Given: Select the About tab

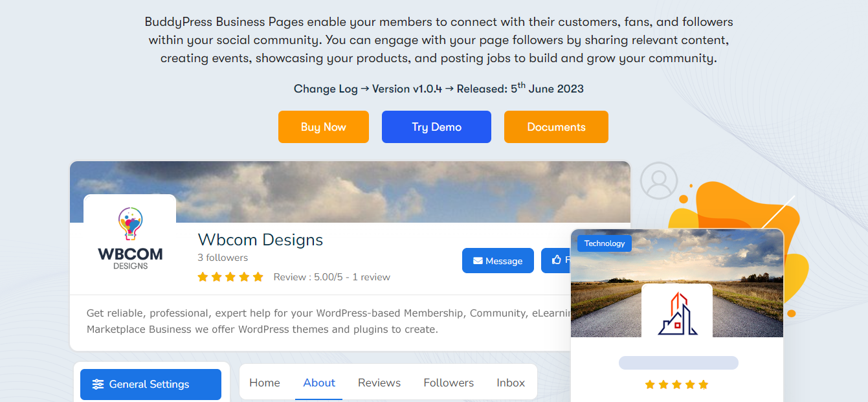Looking at the screenshot, I should tap(319, 383).
